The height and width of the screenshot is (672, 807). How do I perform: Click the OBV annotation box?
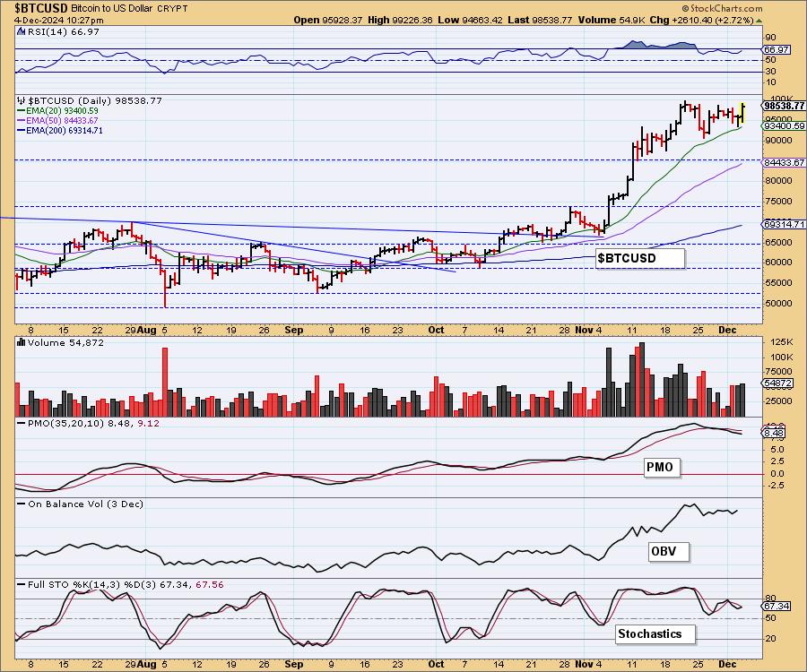point(669,552)
